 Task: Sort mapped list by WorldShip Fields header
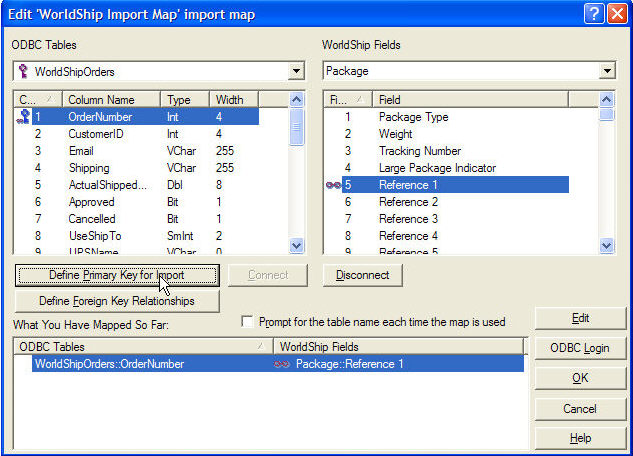399,347
